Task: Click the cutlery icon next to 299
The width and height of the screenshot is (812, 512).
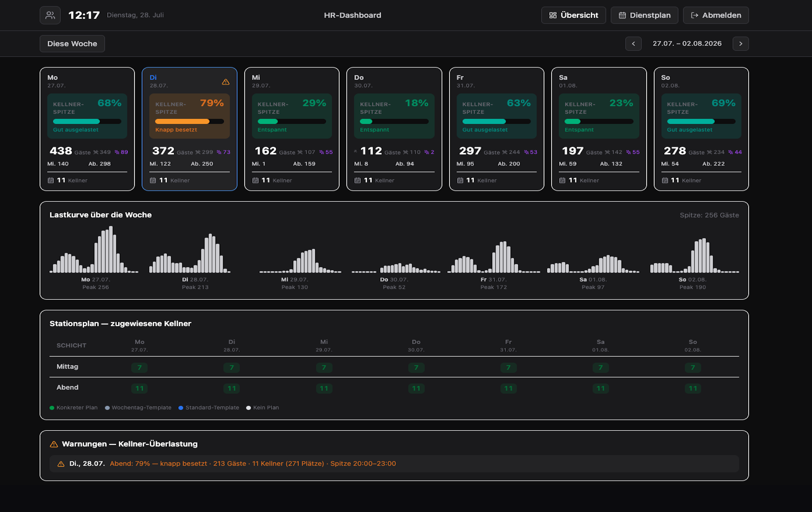Action: 198,152
